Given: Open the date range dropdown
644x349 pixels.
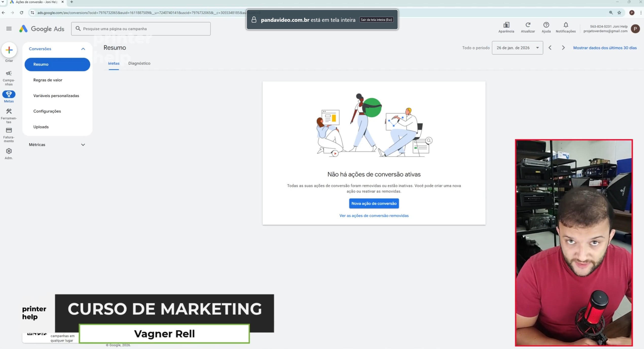Looking at the screenshot, I should pyautogui.click(x=517, y=48).
